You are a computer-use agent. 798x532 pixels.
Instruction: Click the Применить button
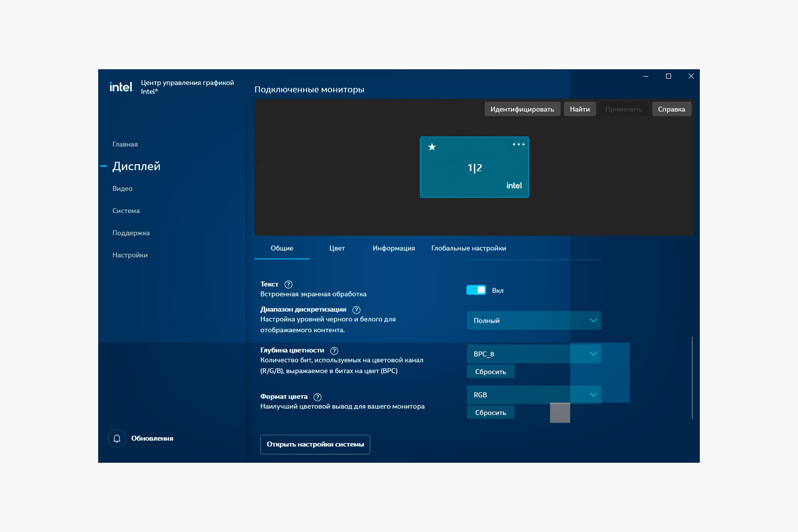[624, 109]
